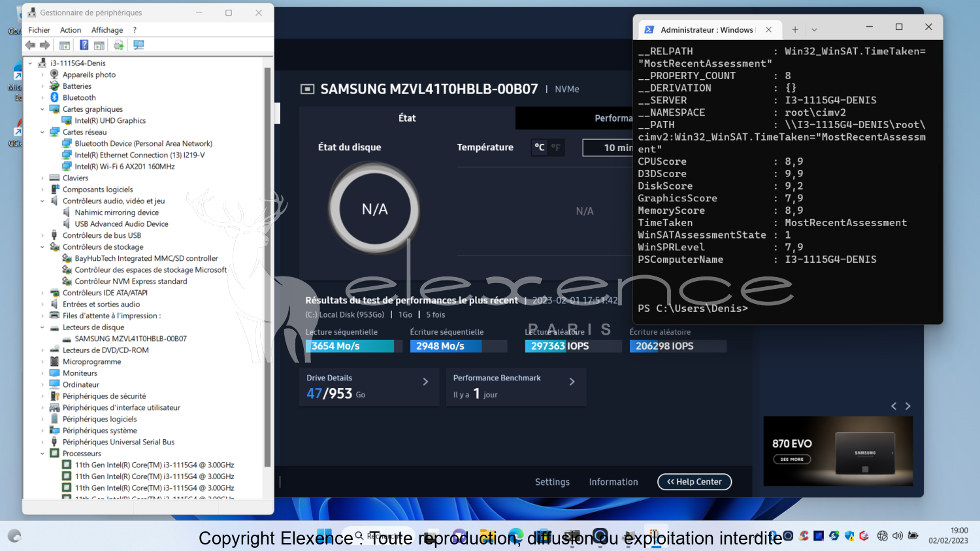The height and width of the screenshot is (551, 980).
Task: Open the Performance Benchmark card
Action: [x=515, y=387]
